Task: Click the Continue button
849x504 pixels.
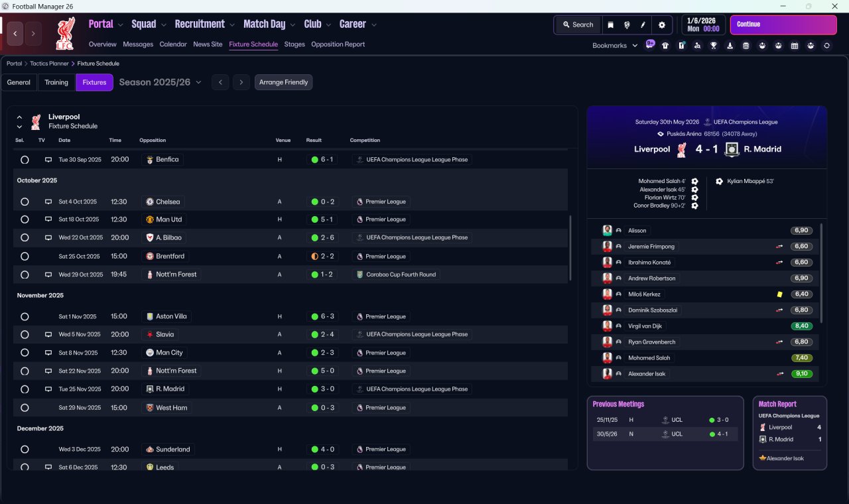Action: point(783,25)
